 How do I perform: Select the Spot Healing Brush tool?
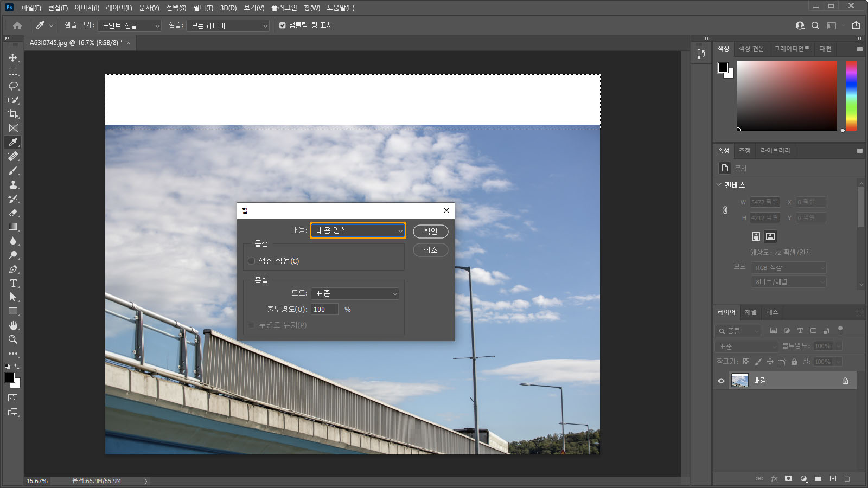click(x=13, y=156)
